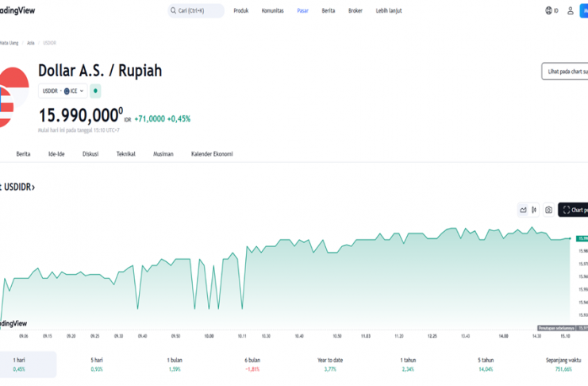Click Lihat pada chart button
Screen dimensions: 588x386
tap(564, 72)
